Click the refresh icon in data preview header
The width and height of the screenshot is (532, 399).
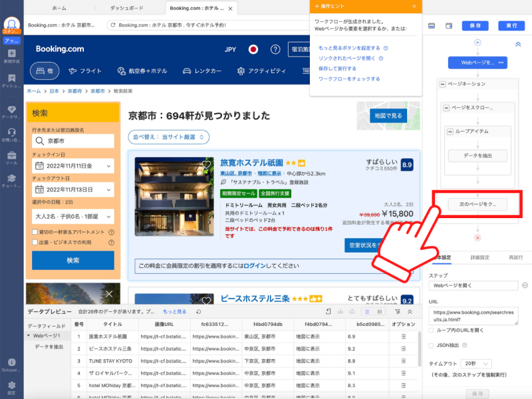tap(198, 311)
